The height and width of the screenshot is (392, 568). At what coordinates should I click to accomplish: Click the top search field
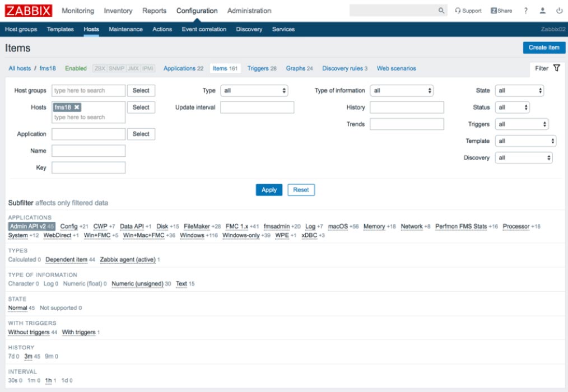click(393, 11)
